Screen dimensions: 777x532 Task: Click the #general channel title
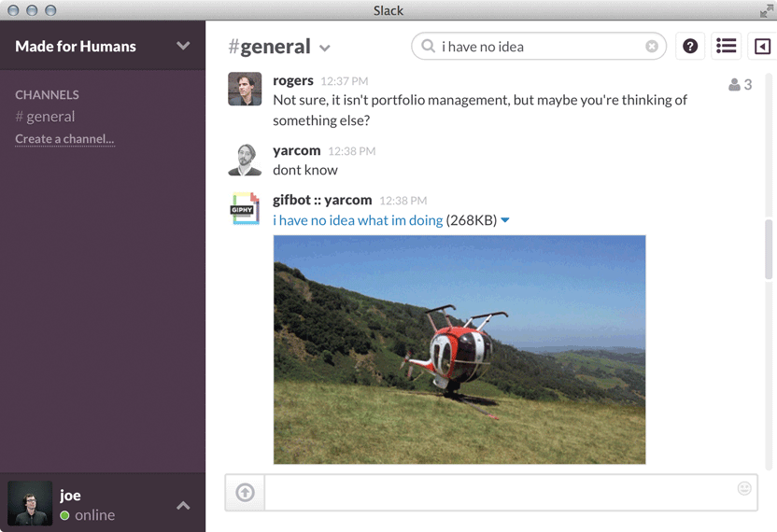[x=269, y=47]
